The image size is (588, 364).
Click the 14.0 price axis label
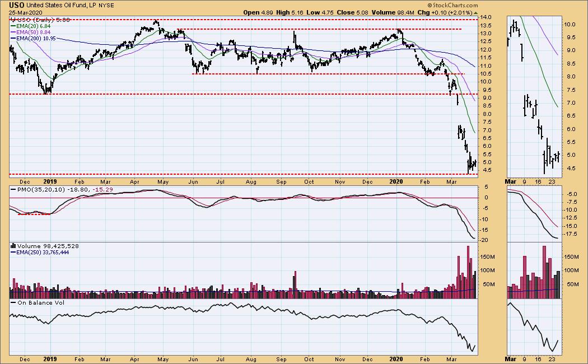click(x=486, y=17)
